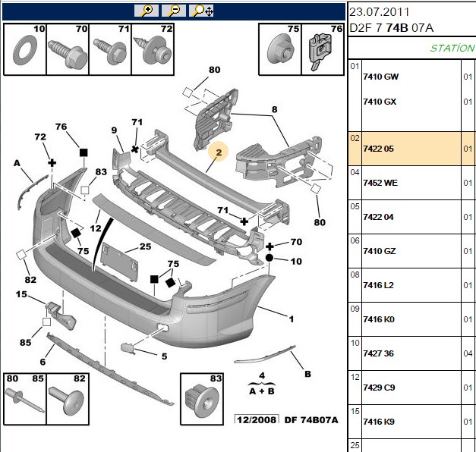Screen dimensions: 476x452
Task: Click part label 6 for lower trim
Action: (x=43, y=362)
